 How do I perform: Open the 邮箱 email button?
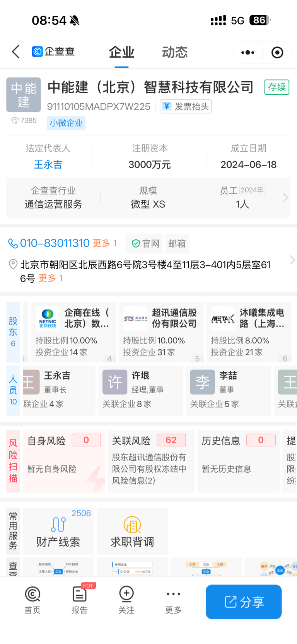(177, 244)
